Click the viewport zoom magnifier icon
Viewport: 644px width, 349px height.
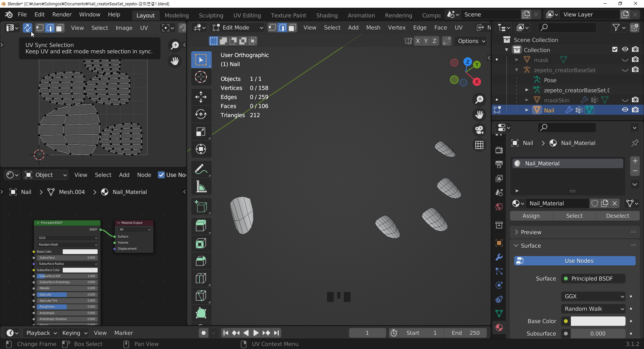click(x=479, y=100)
